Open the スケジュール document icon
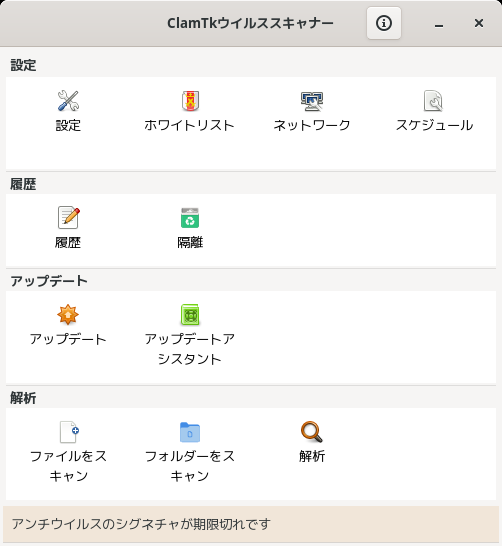Viewport: 502px width, 546px height. point(433,101)
